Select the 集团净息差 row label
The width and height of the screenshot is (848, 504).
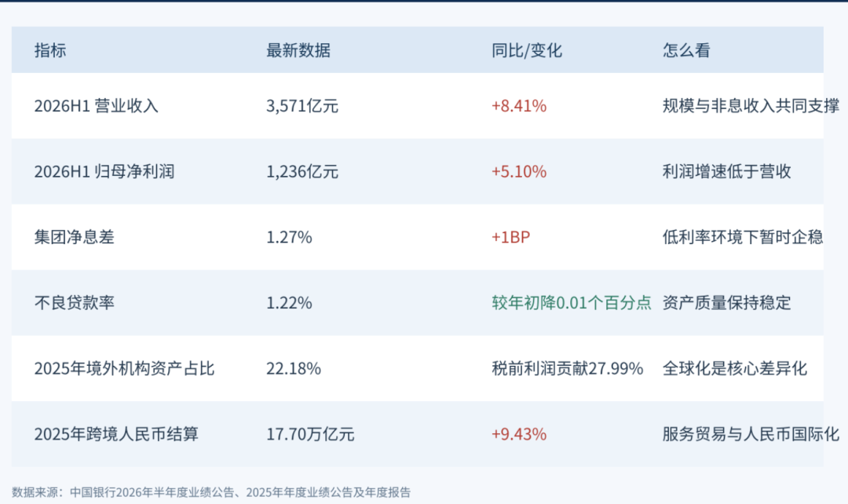74,237
